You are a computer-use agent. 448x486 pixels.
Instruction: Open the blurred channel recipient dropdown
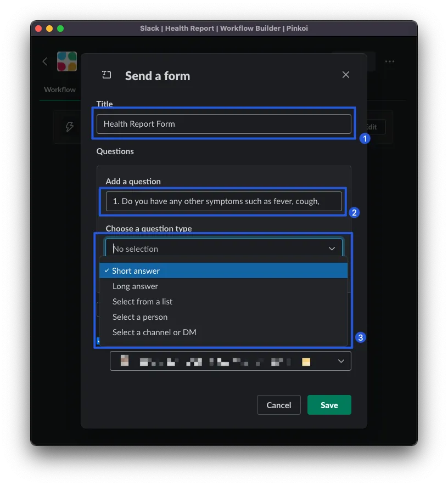230,361
